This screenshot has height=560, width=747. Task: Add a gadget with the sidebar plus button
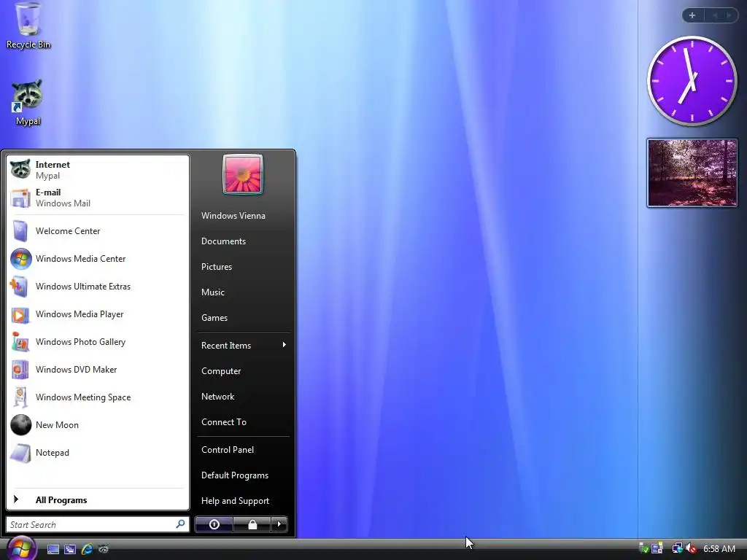(x=692, y=15)
